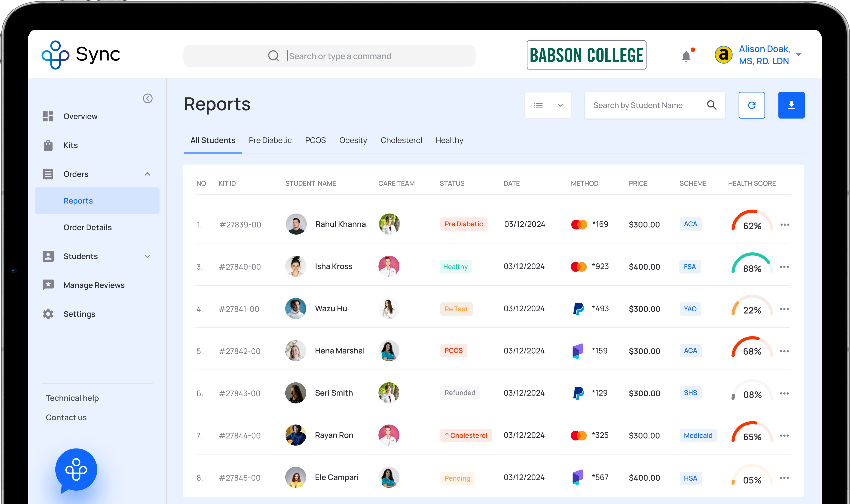Open Overview in the sidebar

pyautogui.click(x=80, y=117)
